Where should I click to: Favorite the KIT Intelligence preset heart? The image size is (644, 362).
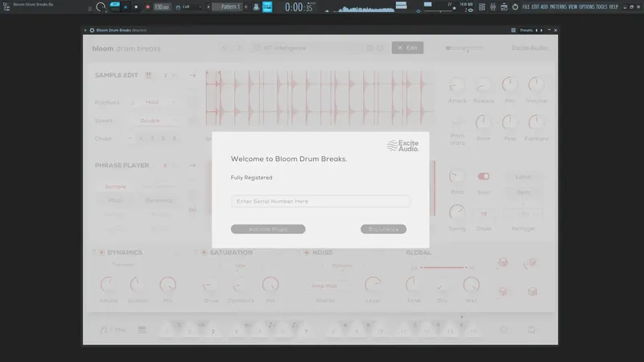pyautogui.click(x=256, y=48)
